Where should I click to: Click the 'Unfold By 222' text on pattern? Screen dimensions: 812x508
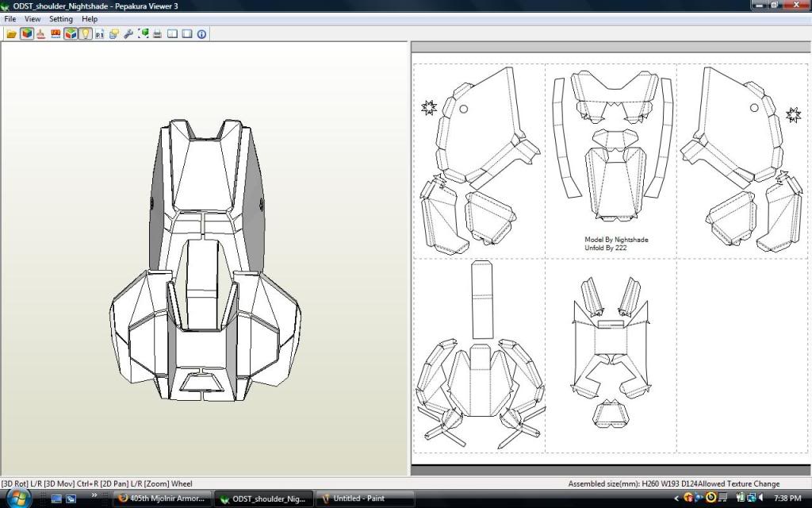point(605,248)
